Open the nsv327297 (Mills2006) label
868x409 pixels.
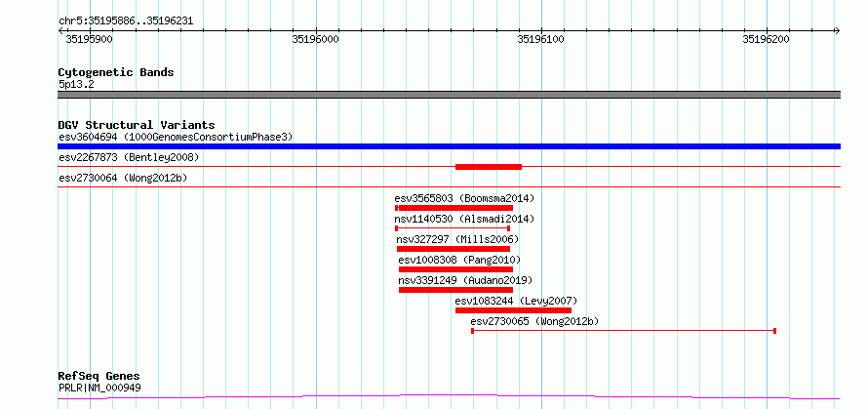(x=457, y=239)
